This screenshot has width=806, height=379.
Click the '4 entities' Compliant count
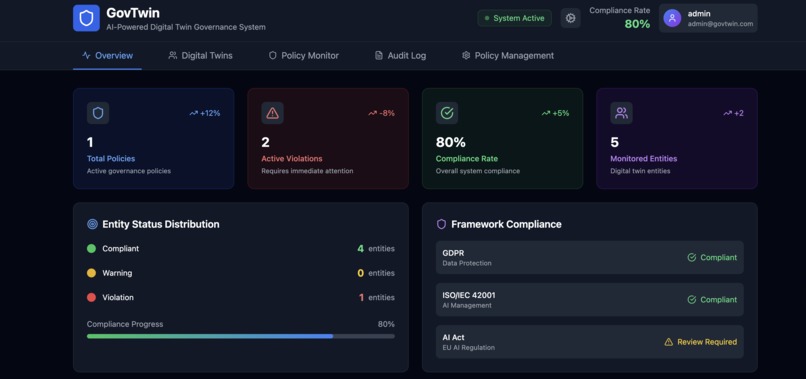[376, 248]
